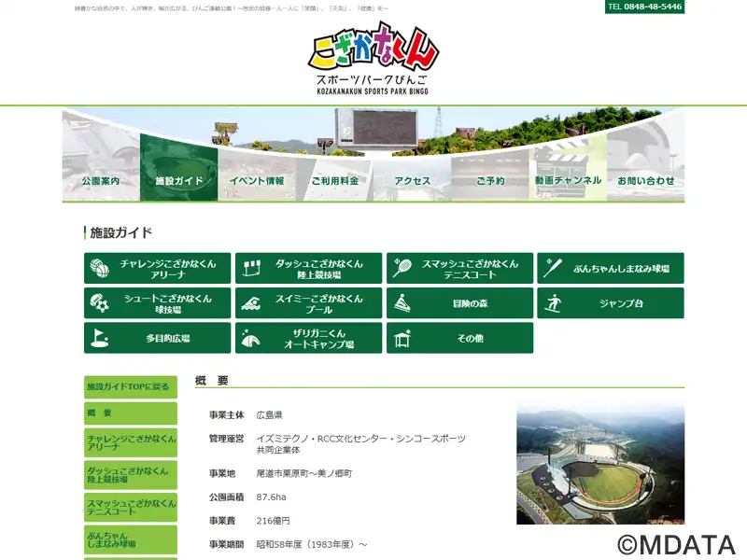This screenshot has width=747, height=560.
Task: Click the 216億円 project cost value
Action: click(273, 521)
